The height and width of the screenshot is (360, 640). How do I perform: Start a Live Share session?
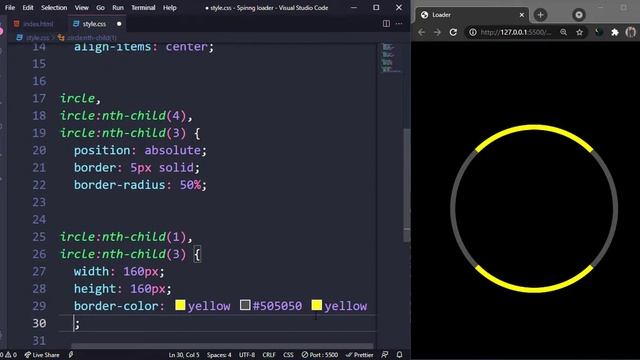point(42,355)
